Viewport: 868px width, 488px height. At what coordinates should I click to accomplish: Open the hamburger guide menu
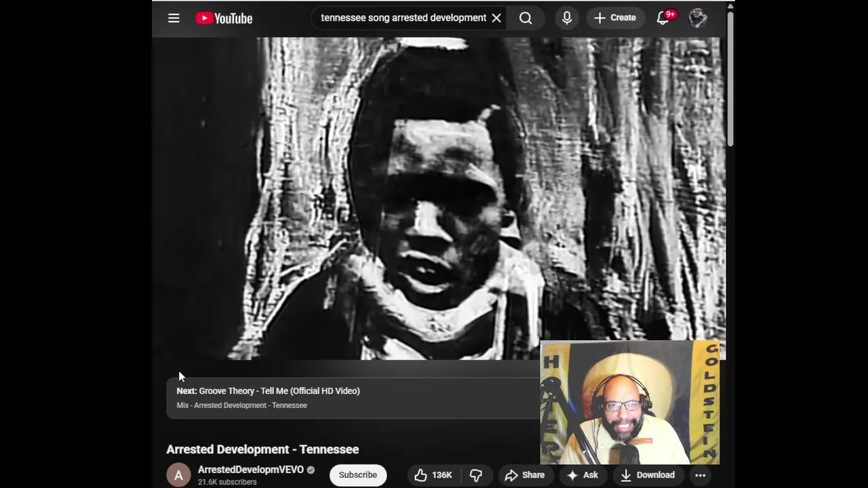(x=174, y=18)
